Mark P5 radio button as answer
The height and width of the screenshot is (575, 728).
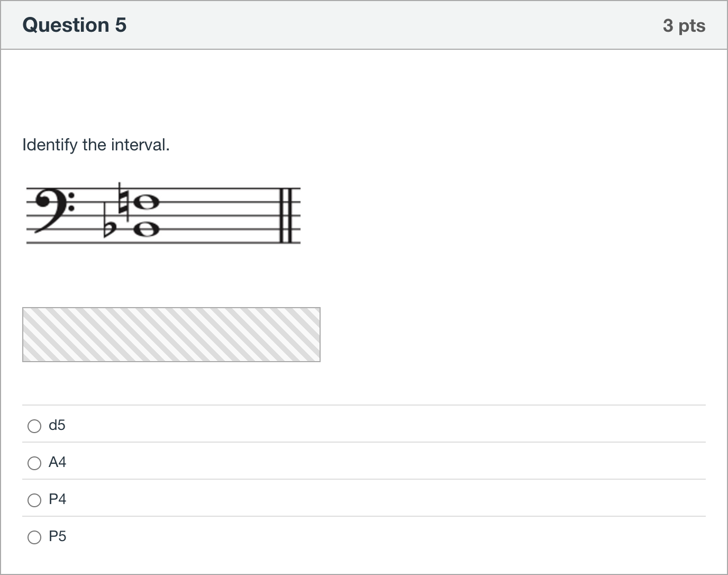click(x=34, y=537)
